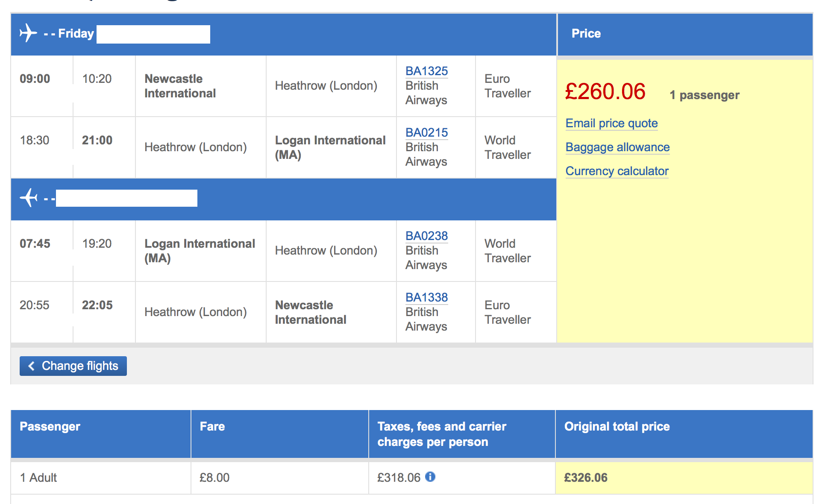Screen dimensions: 828x504
Task: Open flight BA0238 details
Action: click(426, 236)
